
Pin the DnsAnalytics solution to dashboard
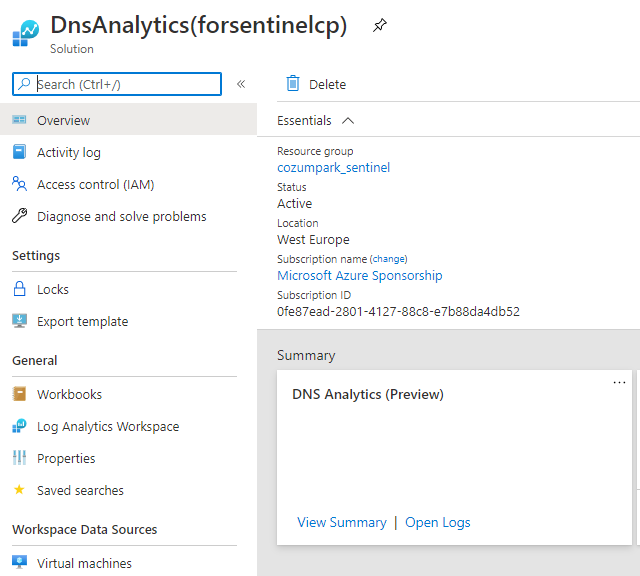tap(380, 25)
